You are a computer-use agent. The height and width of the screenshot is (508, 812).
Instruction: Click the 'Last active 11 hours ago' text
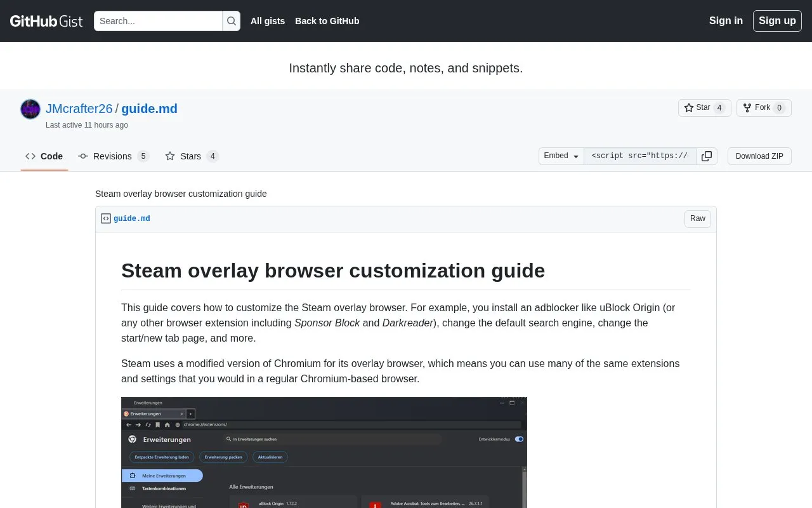coord(87,125)
